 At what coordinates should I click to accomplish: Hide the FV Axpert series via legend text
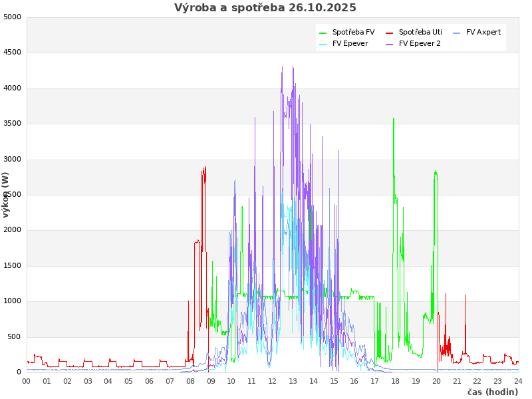pyautogui.click(x=483, y=32)
